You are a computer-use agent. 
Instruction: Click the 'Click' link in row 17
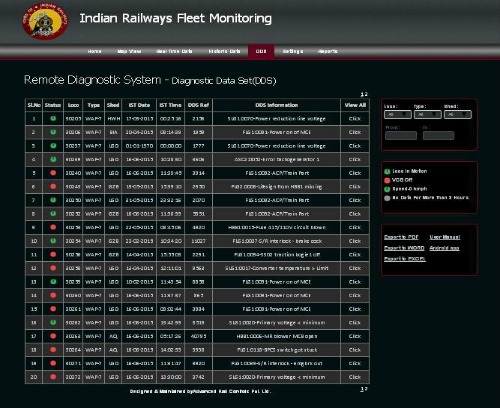point(355,336)
